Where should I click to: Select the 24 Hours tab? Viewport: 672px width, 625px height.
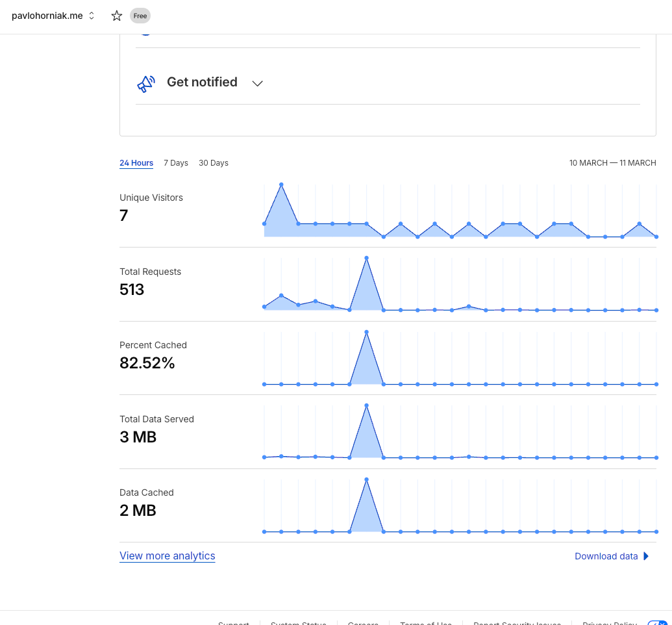(x=136, y=163)
